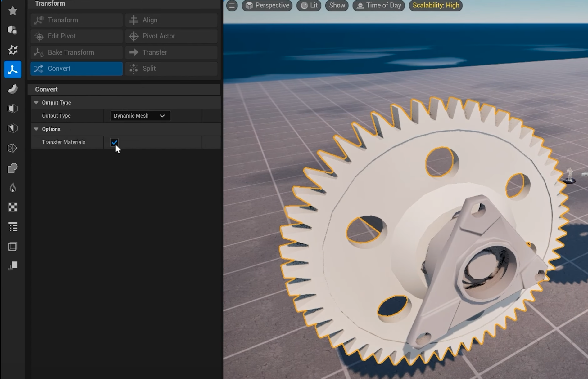Image resolution: width=588 pixels, height=379 pixels.
Task: Toggle the Transfer Materials checkbox
Action: click(114, 142)
